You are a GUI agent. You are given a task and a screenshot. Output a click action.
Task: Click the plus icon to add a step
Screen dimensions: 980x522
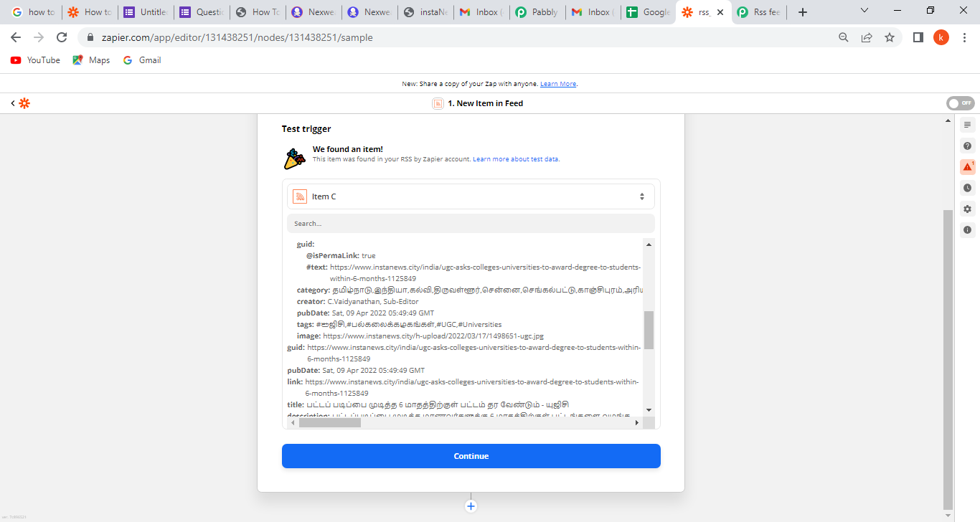tap(471, 506)
